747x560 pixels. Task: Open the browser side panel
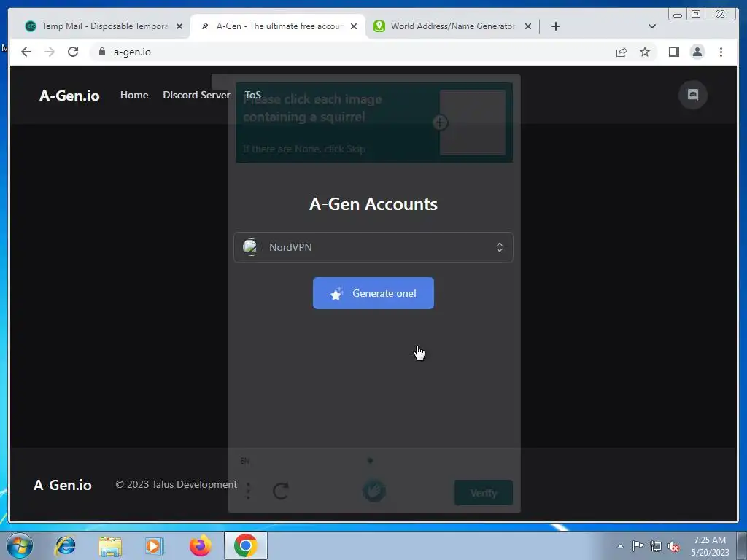point(673,52)
